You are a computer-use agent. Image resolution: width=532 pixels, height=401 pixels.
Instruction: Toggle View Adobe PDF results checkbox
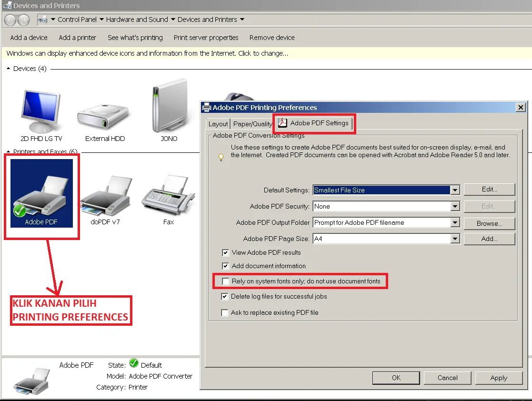pyautogui.click(x=225, y=253)
